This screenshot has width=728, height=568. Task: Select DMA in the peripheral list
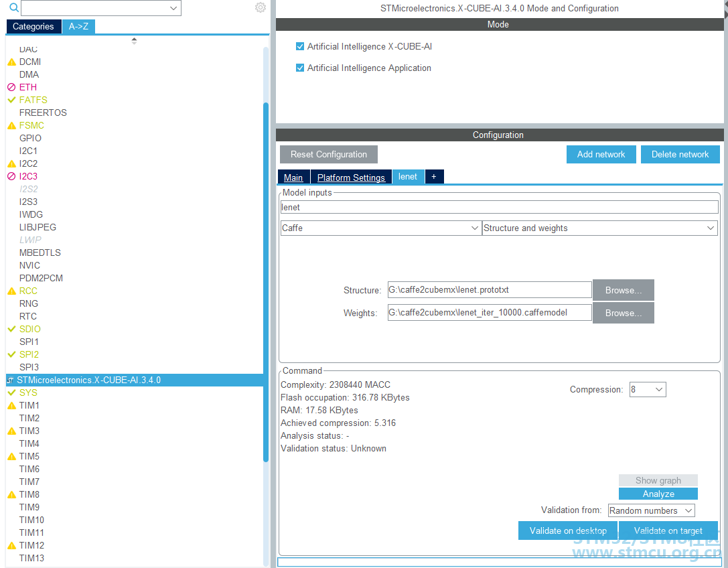(x=29, y=74)
